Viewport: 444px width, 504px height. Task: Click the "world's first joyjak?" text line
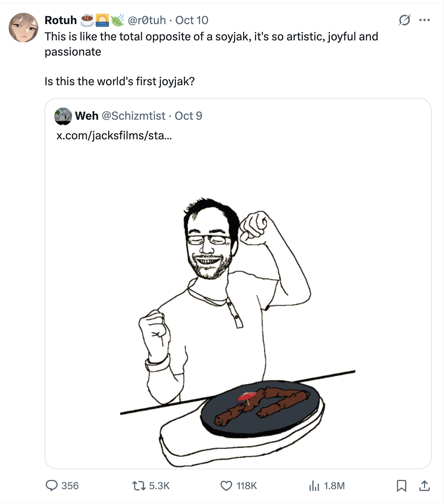pyautogui.click(x=119, y=81)
